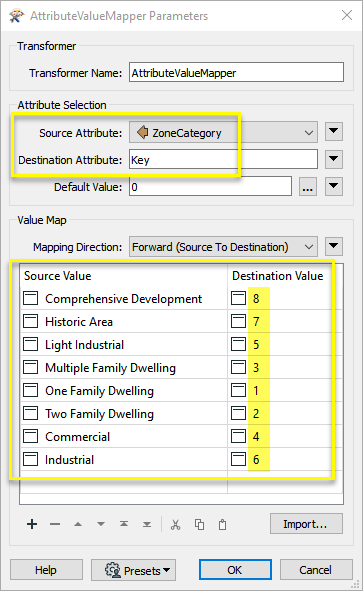Image resolution: width=363 pixels, height=591 pixels.
Task: Move selected row down one position
Action: pos(101,524)
